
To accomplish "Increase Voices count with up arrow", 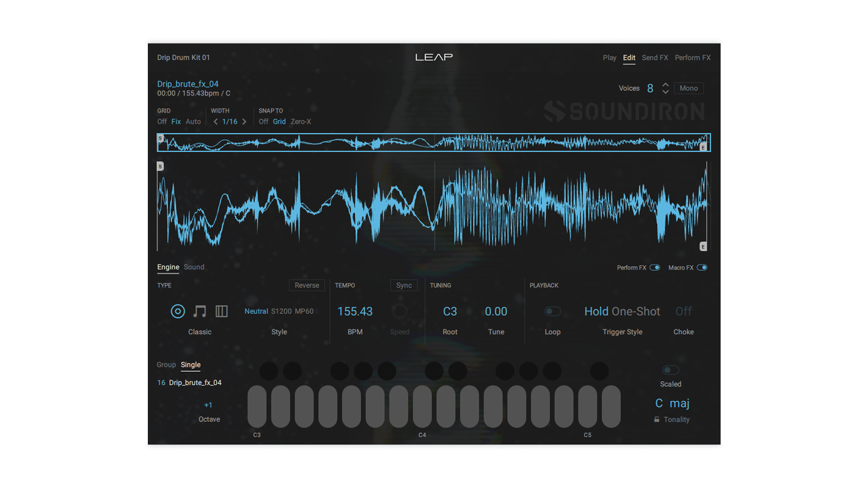I will [665, 85].
